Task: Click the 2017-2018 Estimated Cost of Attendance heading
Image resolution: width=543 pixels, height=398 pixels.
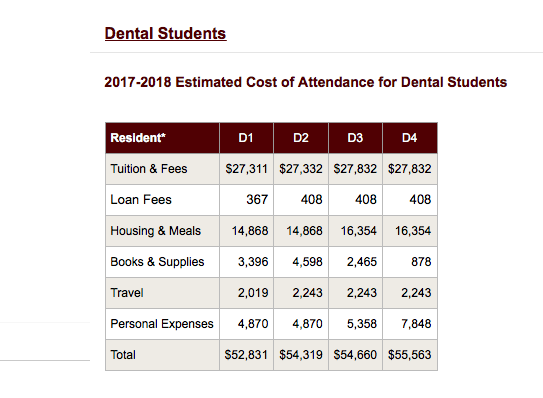Action: pos(305,82)
